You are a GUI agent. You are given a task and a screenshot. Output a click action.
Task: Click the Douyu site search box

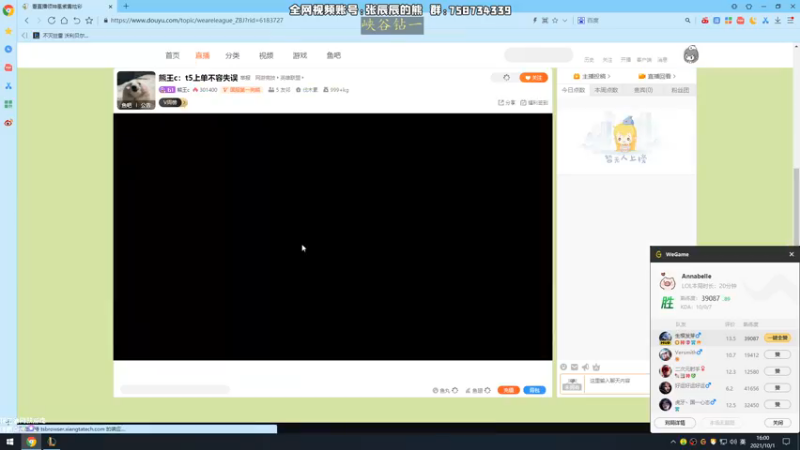tap(538, 55)
